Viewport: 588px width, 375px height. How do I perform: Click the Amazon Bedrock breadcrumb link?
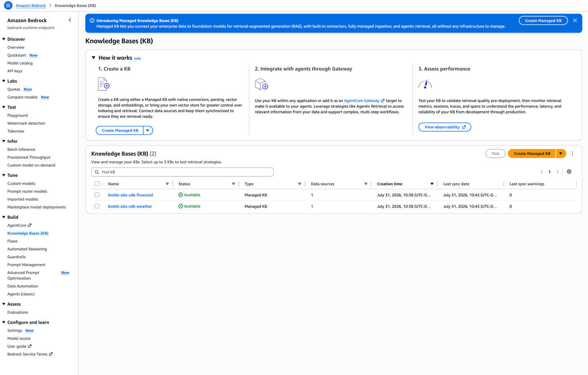click(x=31, y=6)
